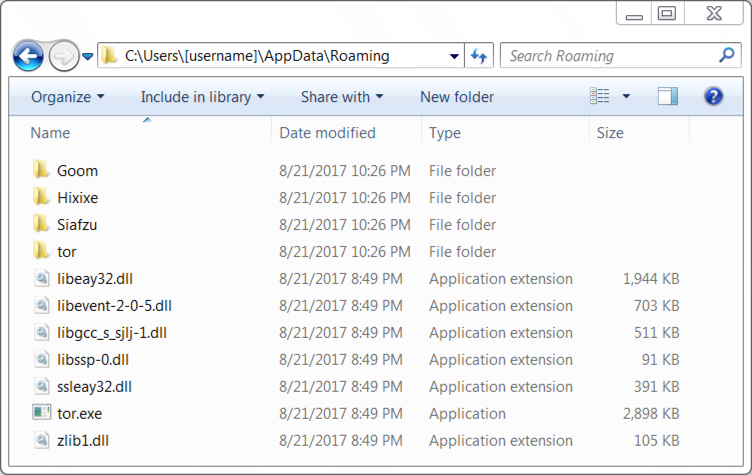Viewport: 752px width, 475px height.
Task: Open the Organize menu
Action: [68, 97]
